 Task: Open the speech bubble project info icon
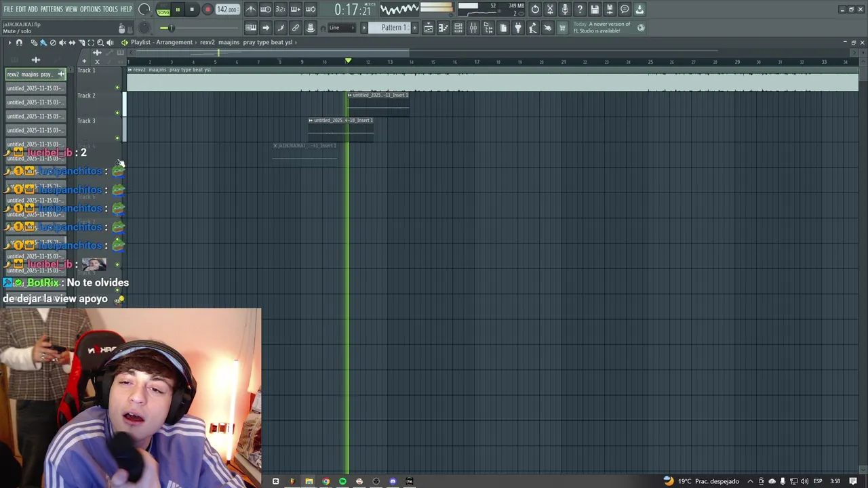(x=625, y=9)
